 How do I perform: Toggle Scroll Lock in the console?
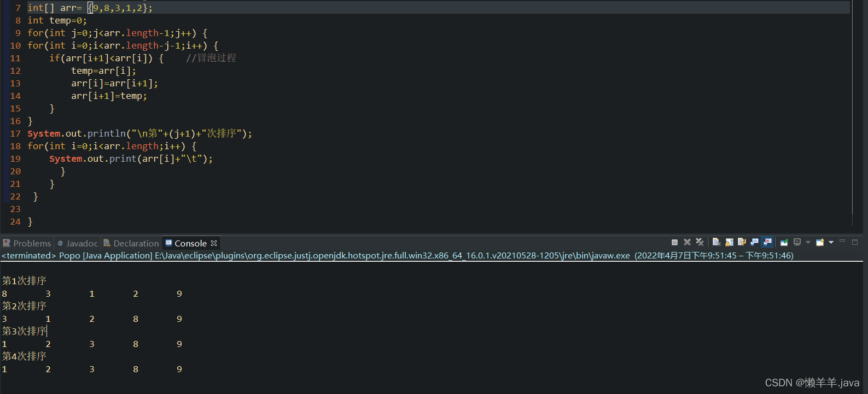coord(729,242)
